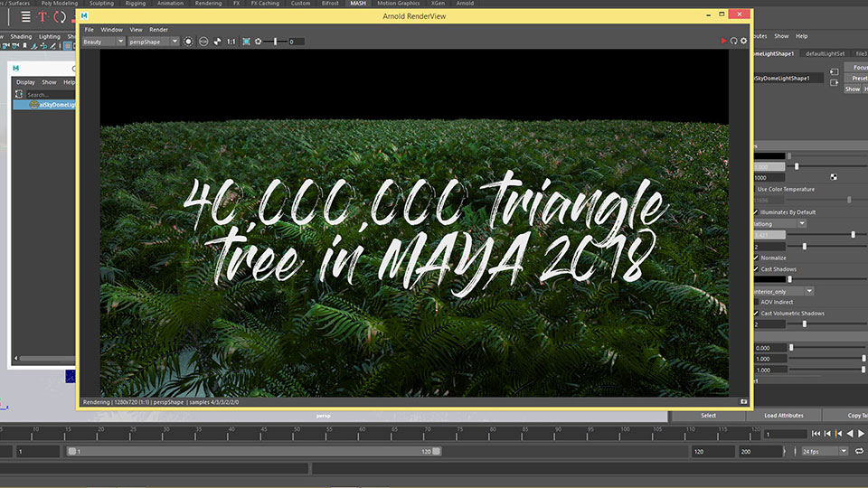The image size is (868, 488).
Task: Open the outliner Display menu
Action: (x=25, y=82)
